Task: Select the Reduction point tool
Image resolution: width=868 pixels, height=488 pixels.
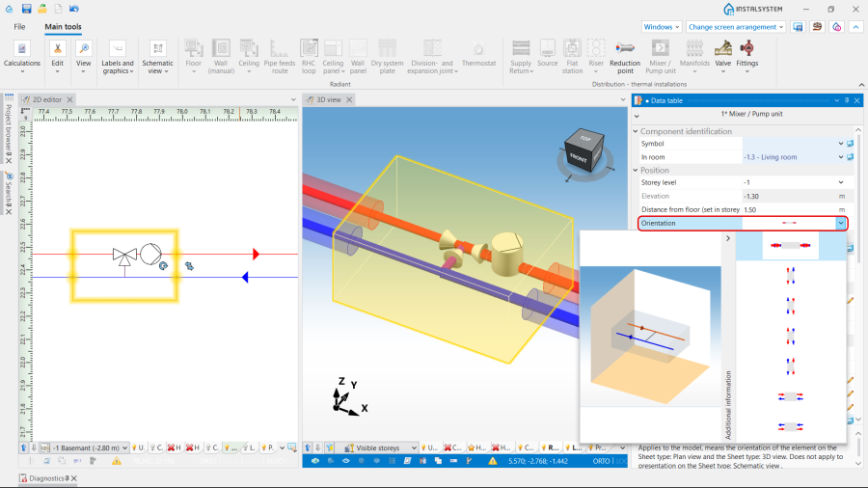Action: 625,57
